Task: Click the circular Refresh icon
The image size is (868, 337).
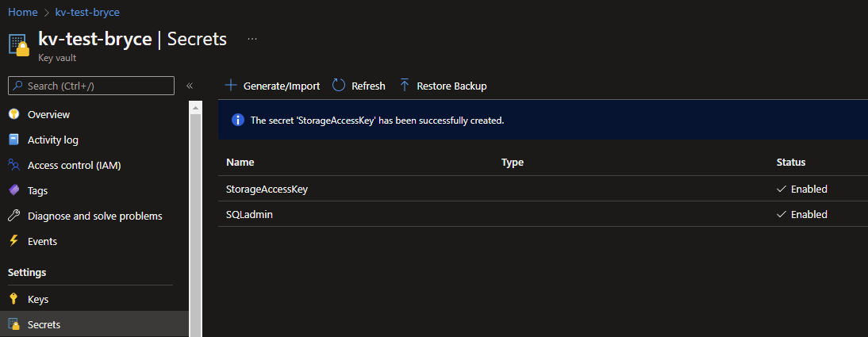Action: [x=339, y=85]
